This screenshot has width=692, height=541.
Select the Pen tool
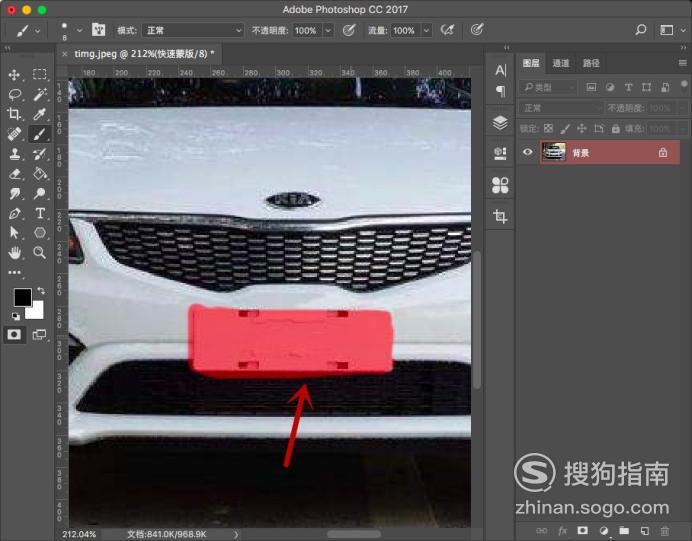pos(14,213)
